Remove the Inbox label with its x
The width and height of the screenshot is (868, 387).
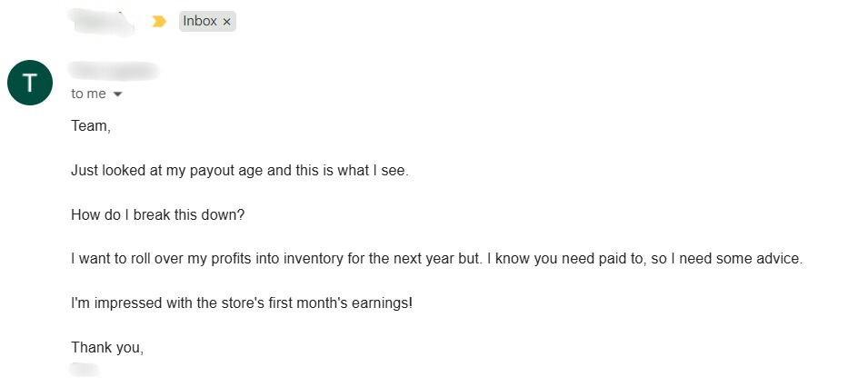pyautogui.click(x=226, y=22)
